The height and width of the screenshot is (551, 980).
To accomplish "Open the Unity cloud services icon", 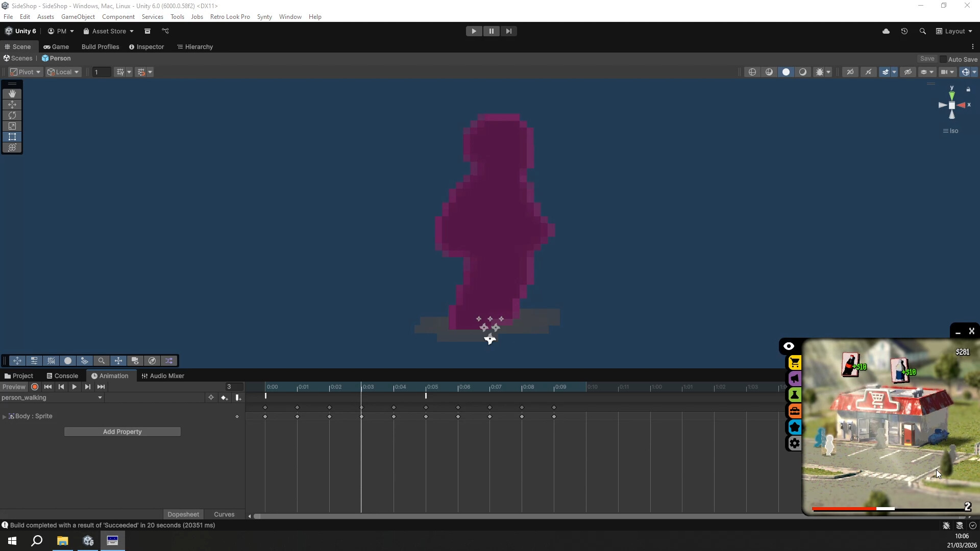I will pyautogui.click(x=886, y=31).
